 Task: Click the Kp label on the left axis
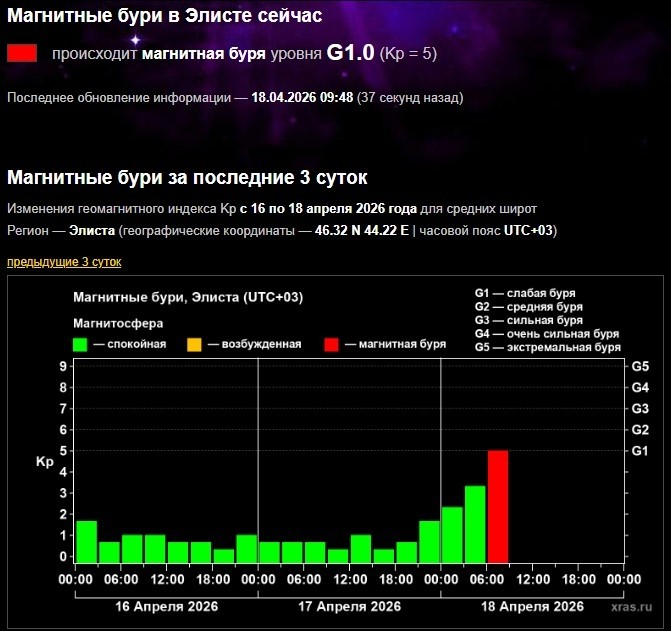(44, 462)
